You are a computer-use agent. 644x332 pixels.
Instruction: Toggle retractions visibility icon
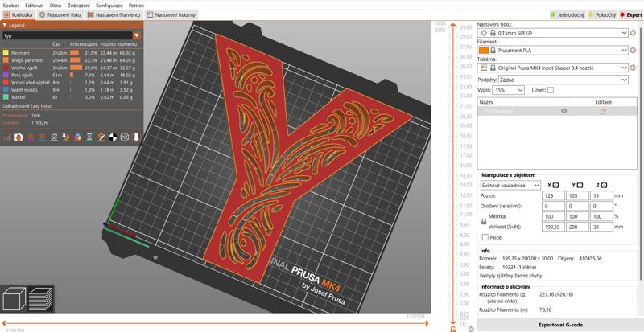31,137
